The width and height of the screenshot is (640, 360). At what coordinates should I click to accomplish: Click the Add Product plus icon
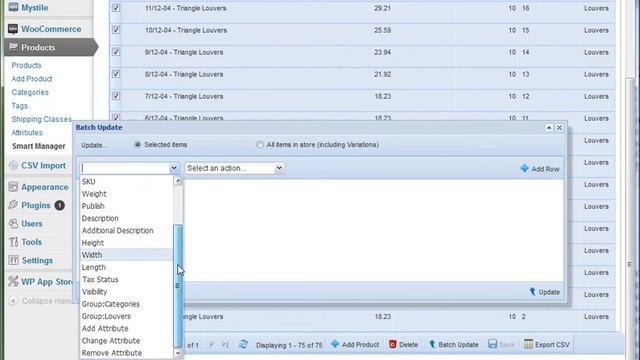[335, 344]
